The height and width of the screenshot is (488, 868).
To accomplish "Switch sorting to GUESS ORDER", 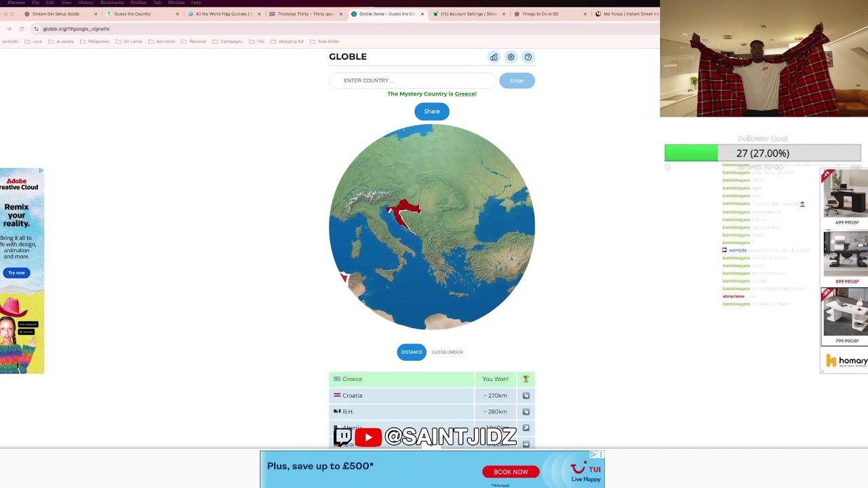I will click(x=448, y=352).
